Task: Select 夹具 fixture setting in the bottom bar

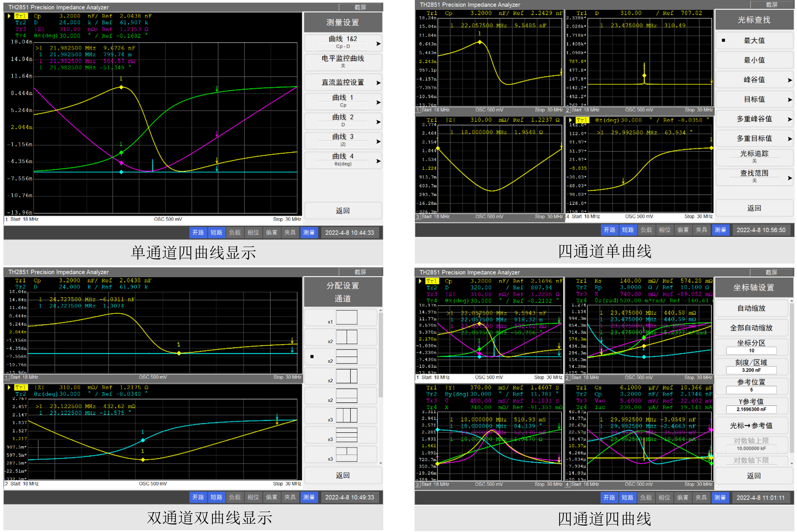Action: (290, 233)
